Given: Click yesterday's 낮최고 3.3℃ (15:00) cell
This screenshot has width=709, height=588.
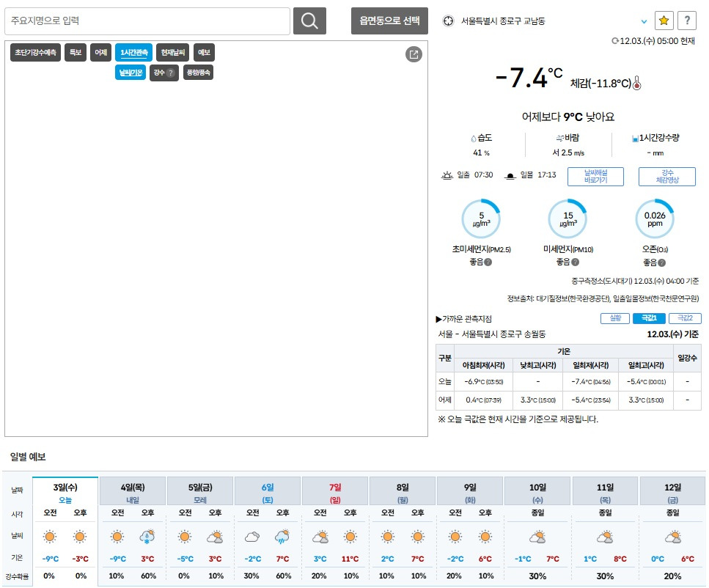Looking at the screenshot, I should pos(538,400).
